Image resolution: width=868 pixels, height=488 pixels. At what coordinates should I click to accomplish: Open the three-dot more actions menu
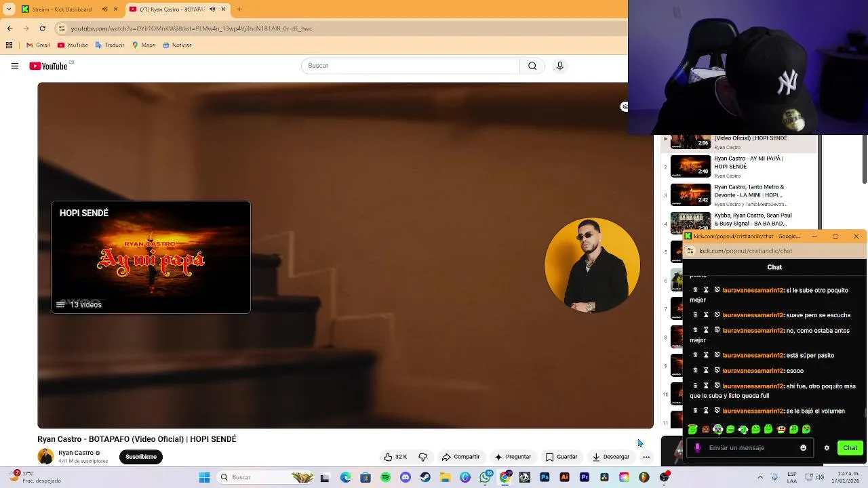(646, 457)
